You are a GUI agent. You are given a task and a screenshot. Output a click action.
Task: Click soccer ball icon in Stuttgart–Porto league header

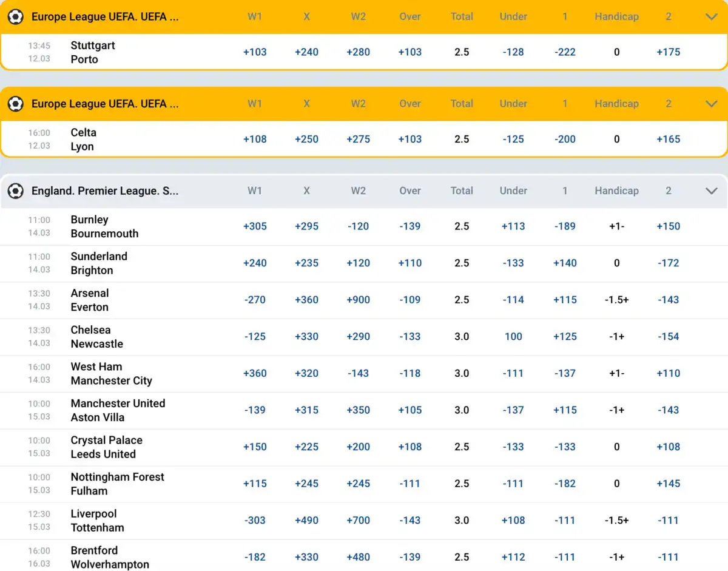click(x=15, y=17)
